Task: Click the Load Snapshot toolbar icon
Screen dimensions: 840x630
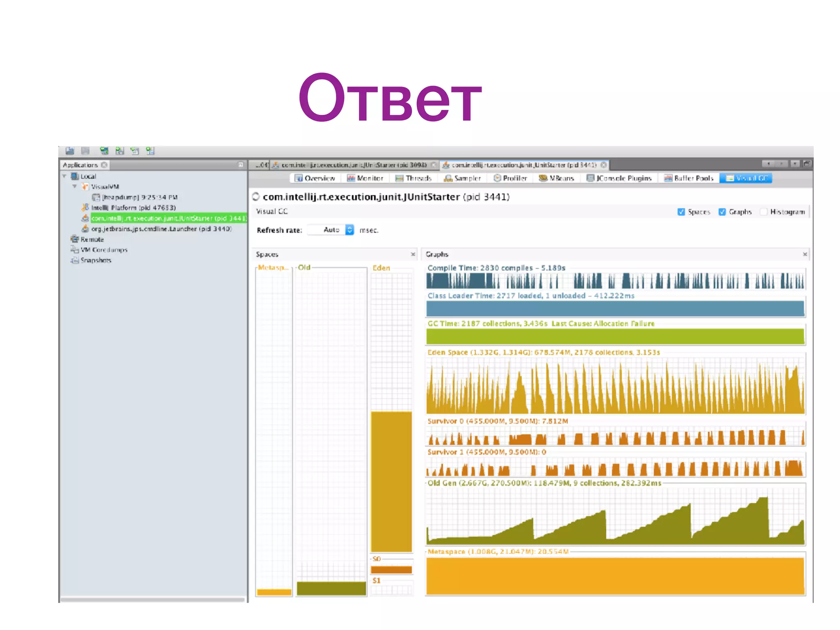Action: click(x=70, y=151)
